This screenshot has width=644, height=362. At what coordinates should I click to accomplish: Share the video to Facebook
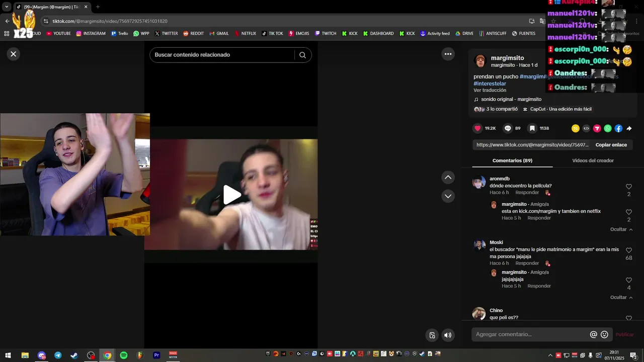click(618, 128)
